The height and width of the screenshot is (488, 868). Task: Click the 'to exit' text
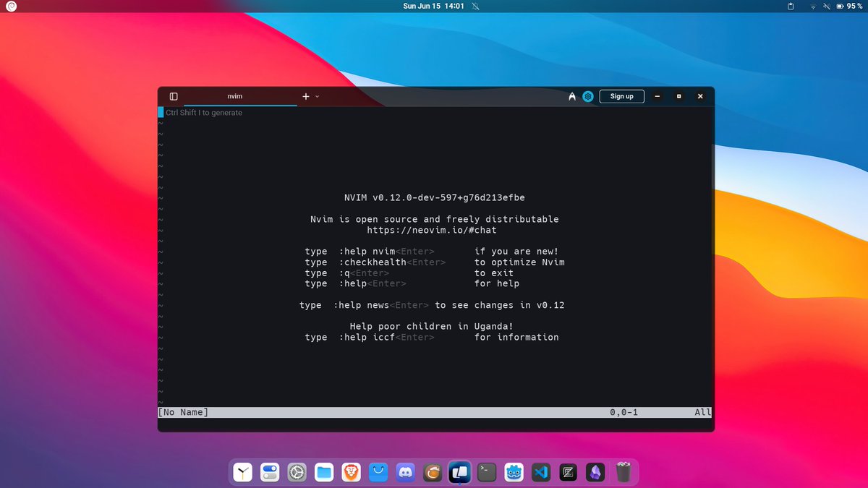(x=494, y=273)
